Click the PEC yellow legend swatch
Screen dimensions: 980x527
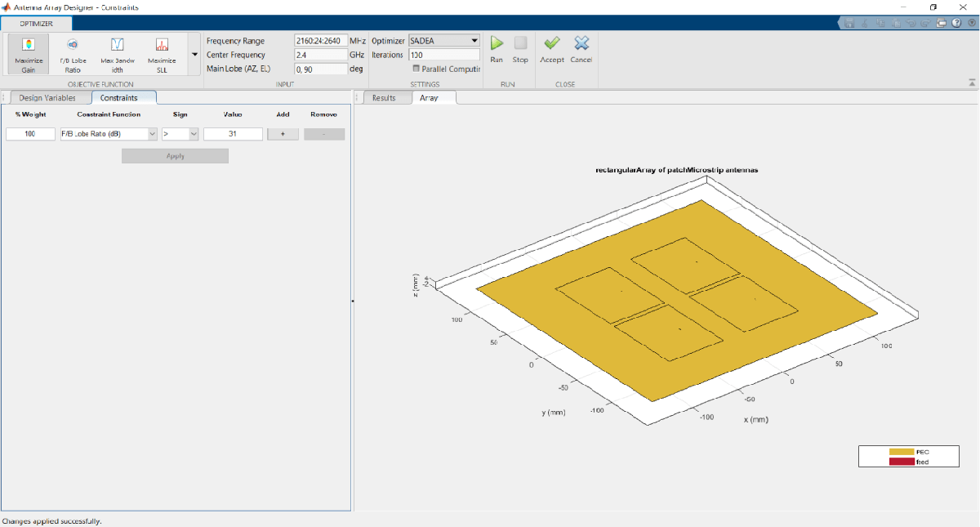(x=901, y=452)
